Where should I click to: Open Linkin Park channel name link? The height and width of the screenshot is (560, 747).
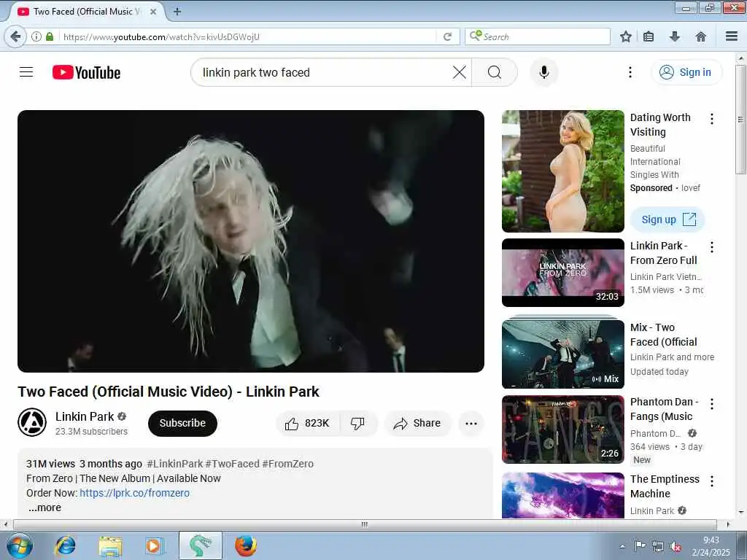point(85,416)
